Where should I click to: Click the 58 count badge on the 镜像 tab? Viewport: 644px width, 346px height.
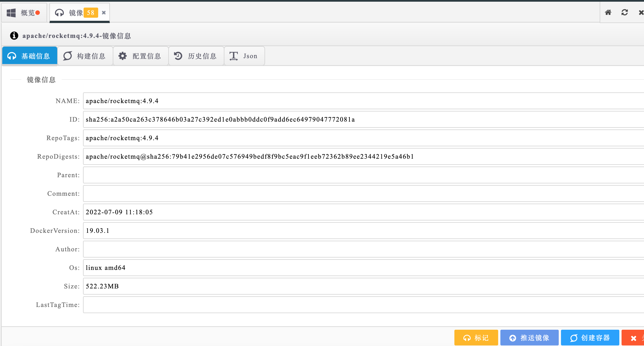pos(91,13)
